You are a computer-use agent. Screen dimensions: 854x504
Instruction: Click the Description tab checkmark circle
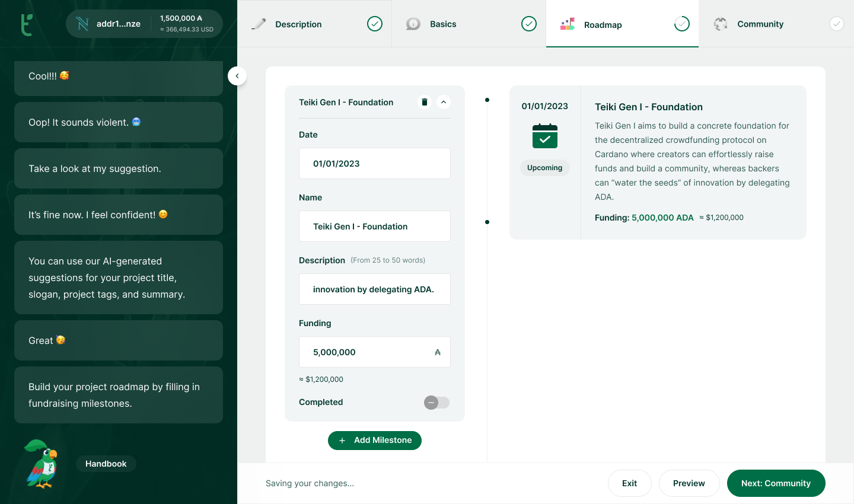pyautogui.click(x=375, y=24)
